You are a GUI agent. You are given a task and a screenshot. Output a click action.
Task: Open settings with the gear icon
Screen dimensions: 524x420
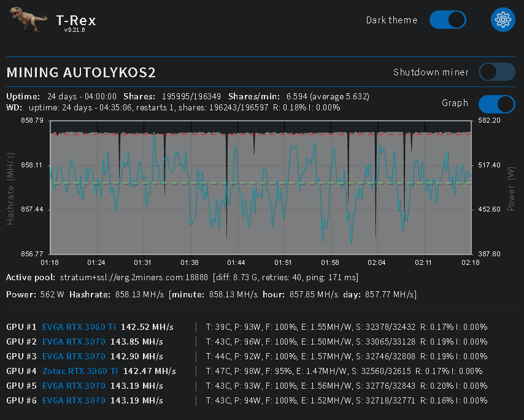[503, 20]
